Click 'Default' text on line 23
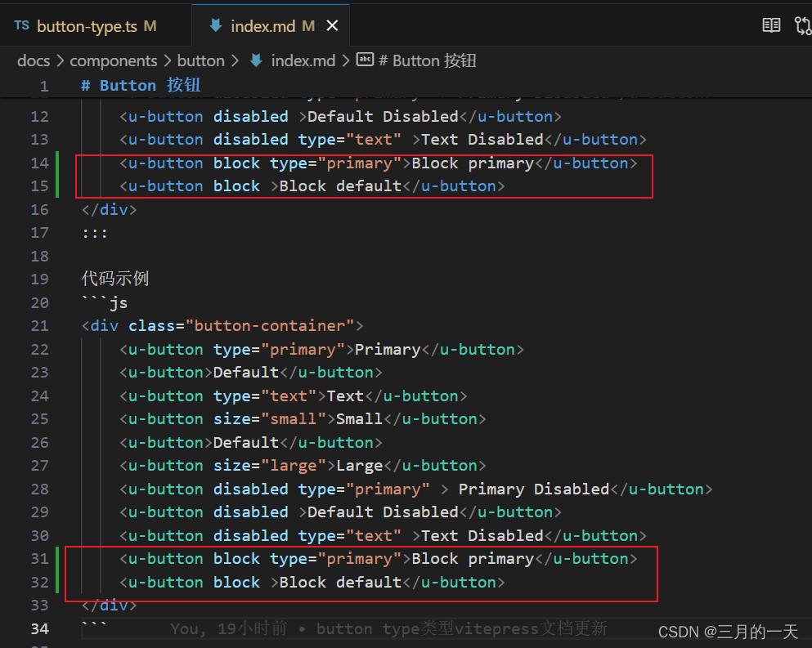The height and width of the screenshot is (648, 812). pyautogui.click(x=246, y=373)
